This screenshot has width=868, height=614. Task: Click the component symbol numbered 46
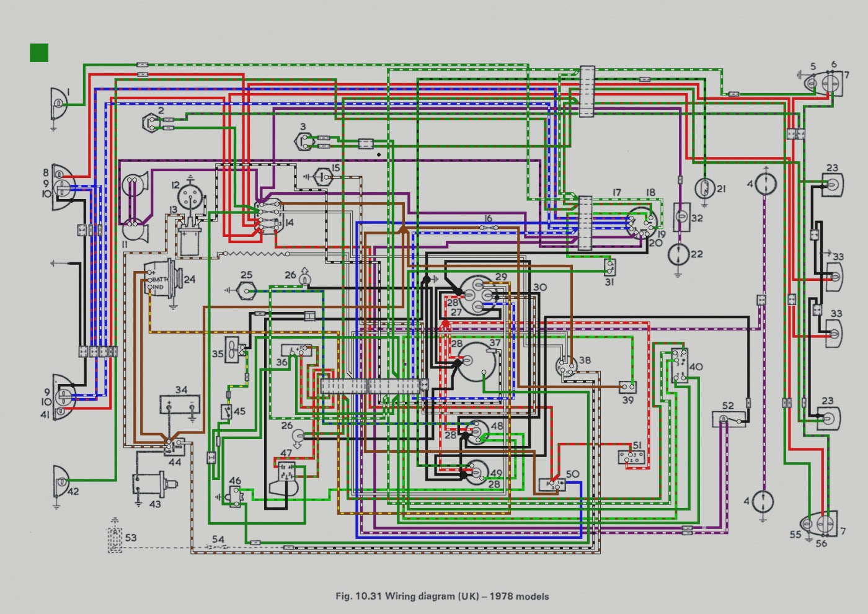tap(235, 496)
